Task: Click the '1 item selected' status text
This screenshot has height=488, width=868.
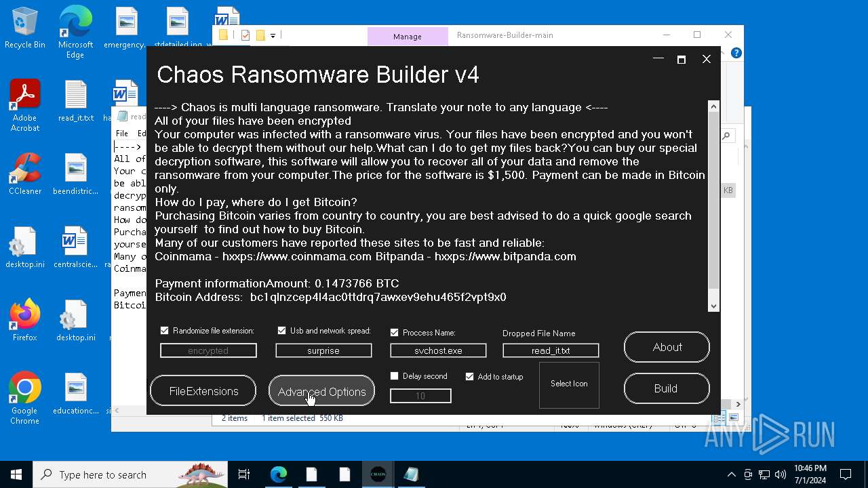Action: [x=288, y=418]
